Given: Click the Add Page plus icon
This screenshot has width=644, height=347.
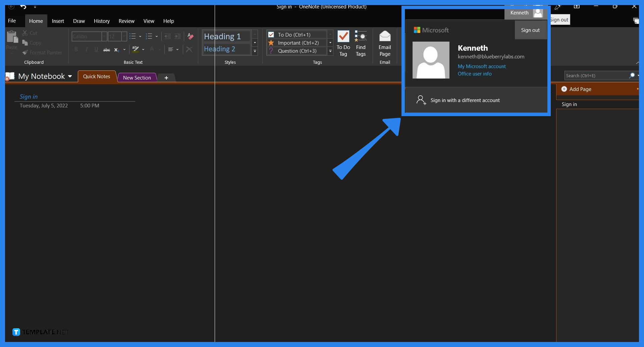Looking at the screenshot, I should pyautogui.click(x=565, y=89).
